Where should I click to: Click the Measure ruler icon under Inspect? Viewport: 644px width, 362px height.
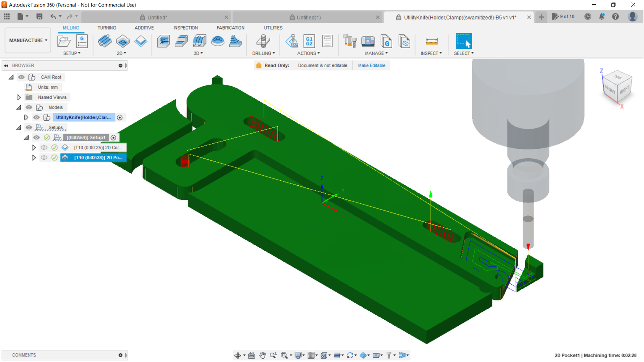click(x=431, y=41)
